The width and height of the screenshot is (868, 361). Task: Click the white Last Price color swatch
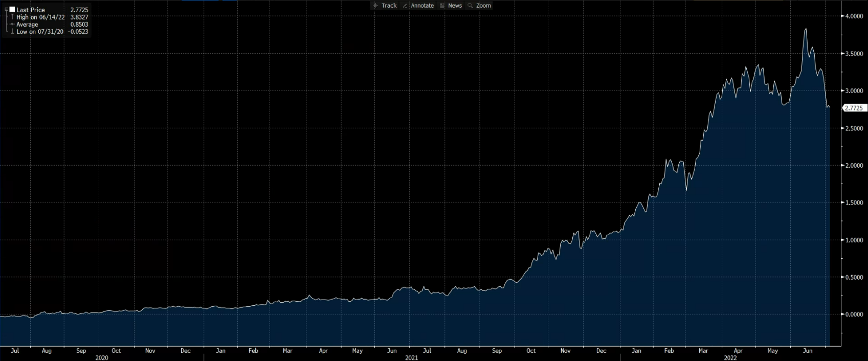(12, 10)
